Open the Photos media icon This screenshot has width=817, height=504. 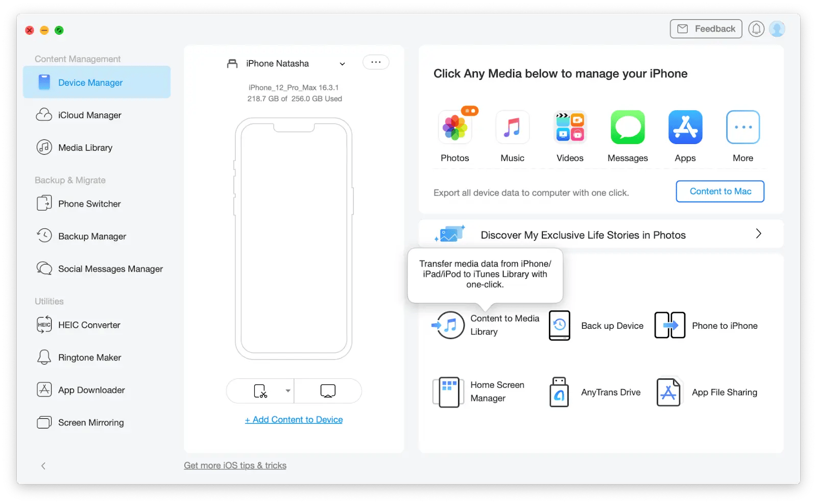(x=454, y=127)
